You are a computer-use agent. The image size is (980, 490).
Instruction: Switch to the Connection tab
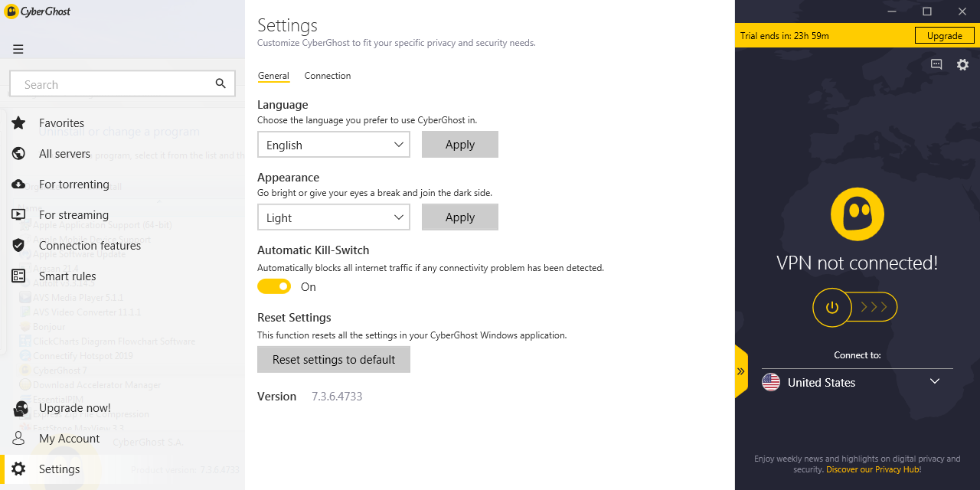tap(328, 76)
